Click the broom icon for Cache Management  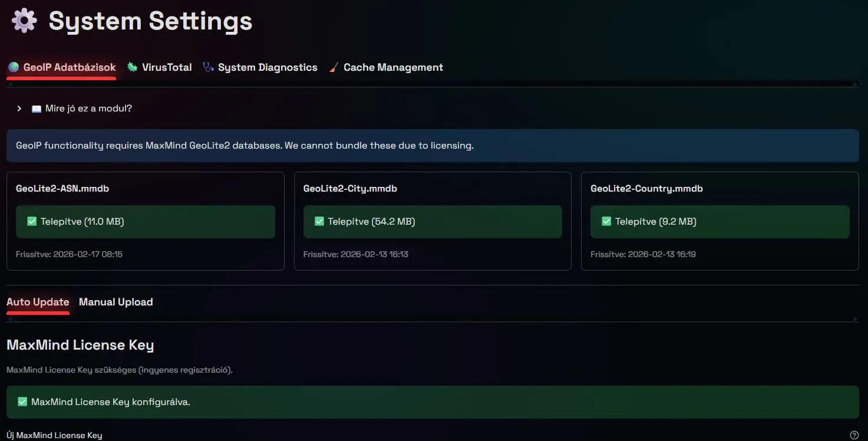(x=334, y=67)
